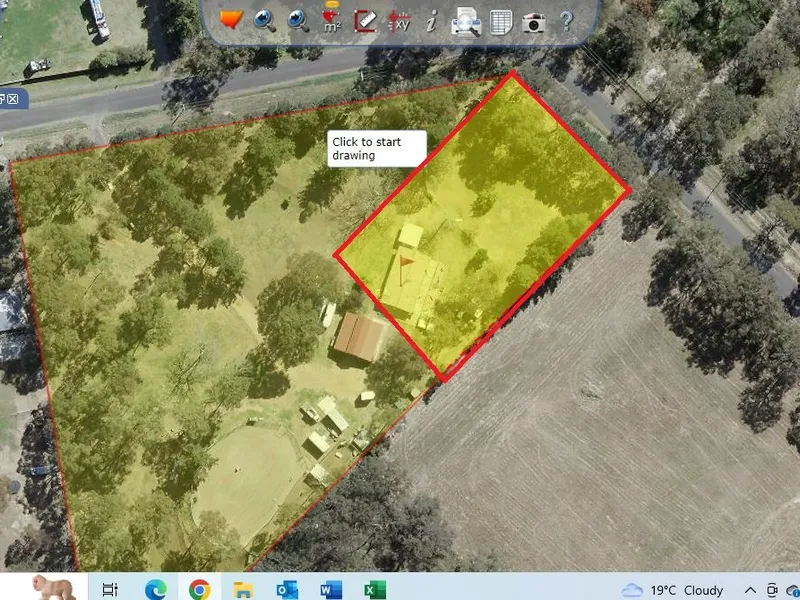
Task: Launch Excel from the taskbar
Action: [x=375, y=589]
